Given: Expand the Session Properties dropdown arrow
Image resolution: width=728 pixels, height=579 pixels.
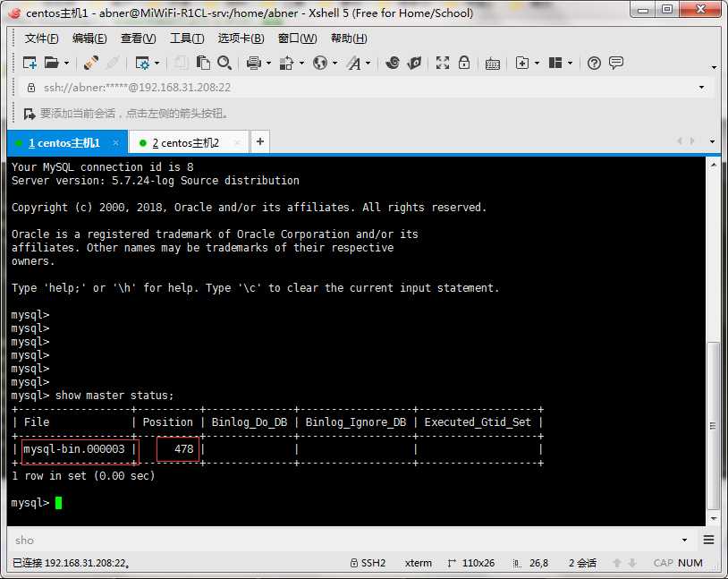Looking at the screenshot, I should [x=157, y=63].
